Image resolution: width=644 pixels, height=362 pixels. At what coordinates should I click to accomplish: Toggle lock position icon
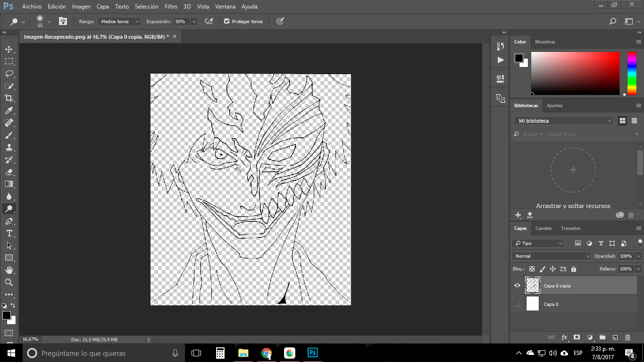coord(552,269)
